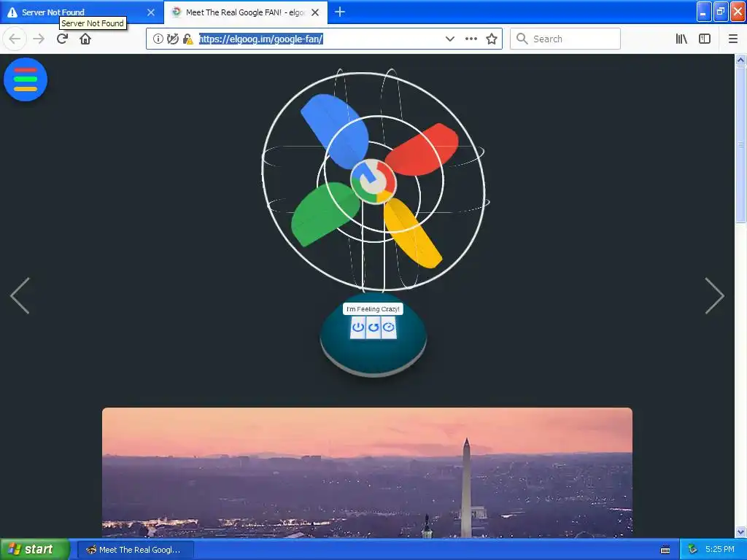The width and height of the screenshot is (747, 560).
Task: Show the next slide with right chevron
Action: (x=714, y=296)
